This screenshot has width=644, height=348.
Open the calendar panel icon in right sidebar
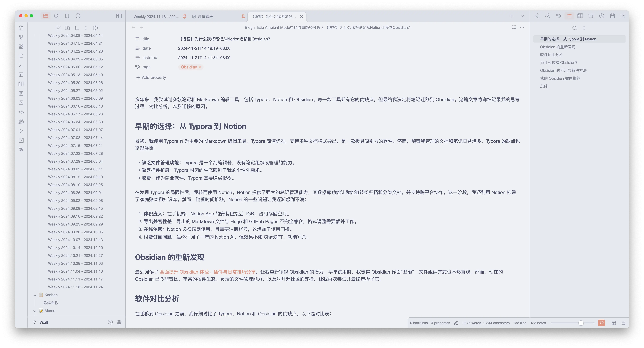612,16
